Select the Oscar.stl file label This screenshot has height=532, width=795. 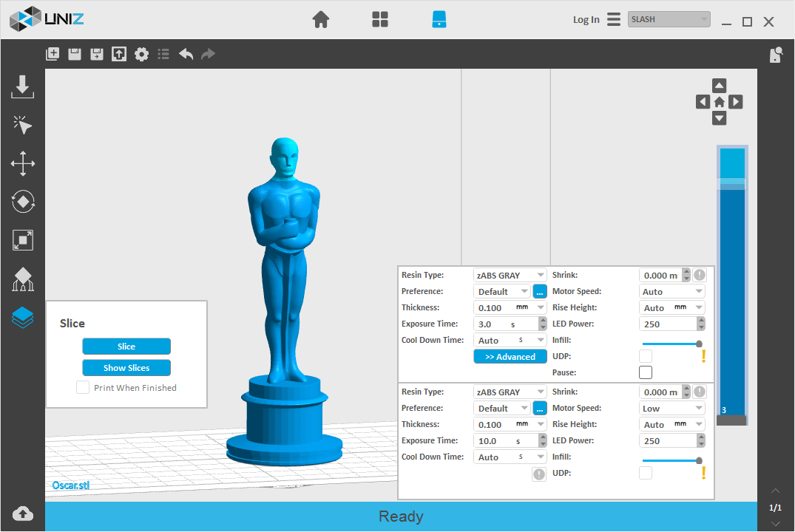[x=71, y=485]
